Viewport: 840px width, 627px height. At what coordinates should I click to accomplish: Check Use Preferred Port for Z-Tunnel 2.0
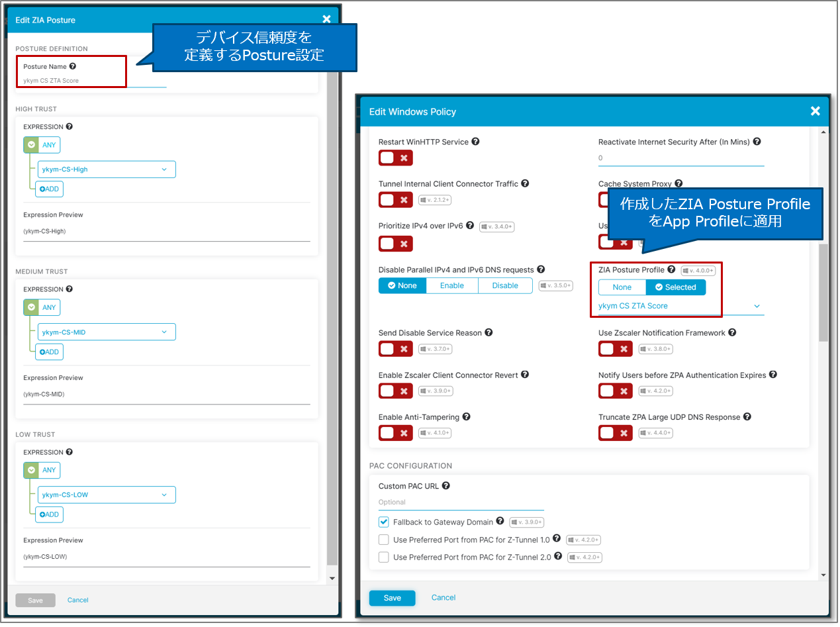click(x=384, y=557)
